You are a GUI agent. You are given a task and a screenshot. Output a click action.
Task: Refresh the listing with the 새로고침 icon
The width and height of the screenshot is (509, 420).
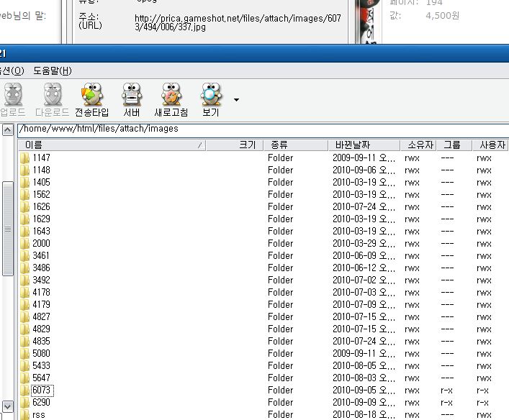coord(171,99)
